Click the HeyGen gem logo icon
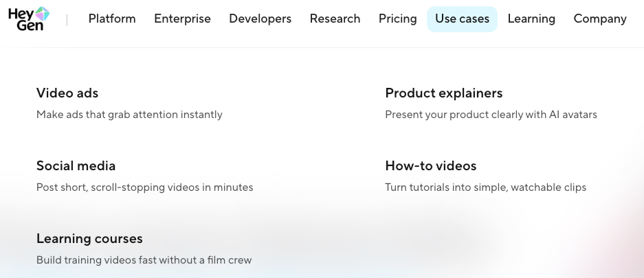 42,14
